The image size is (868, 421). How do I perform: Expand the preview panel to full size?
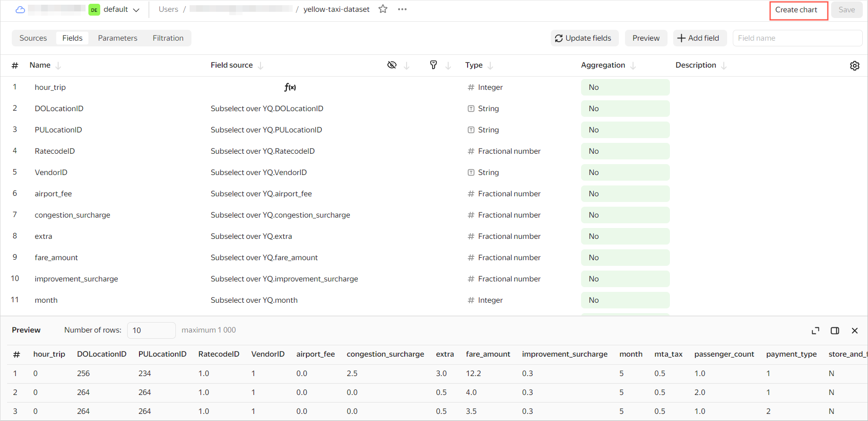point(816,331)
